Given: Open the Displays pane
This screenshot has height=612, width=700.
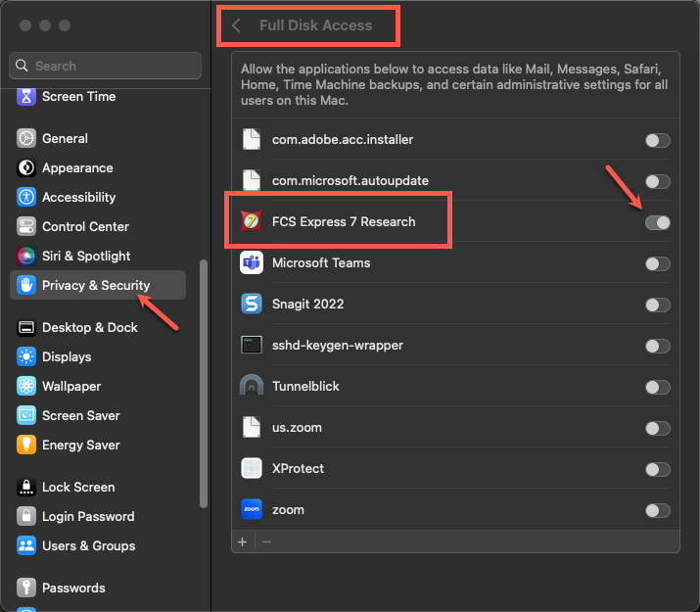Looking at the screenshot, I should [98, 357].
